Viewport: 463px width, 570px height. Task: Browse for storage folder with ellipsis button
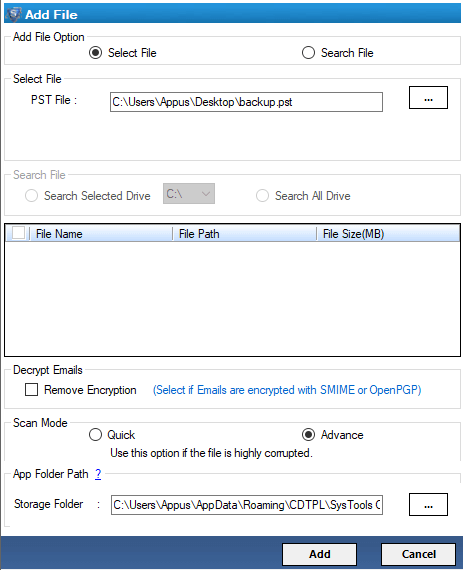(428, 504)
